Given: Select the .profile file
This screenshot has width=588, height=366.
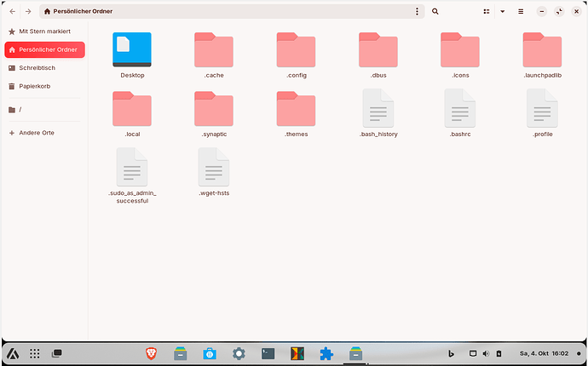Looking at the screenshot, I should tap(542, 108).
